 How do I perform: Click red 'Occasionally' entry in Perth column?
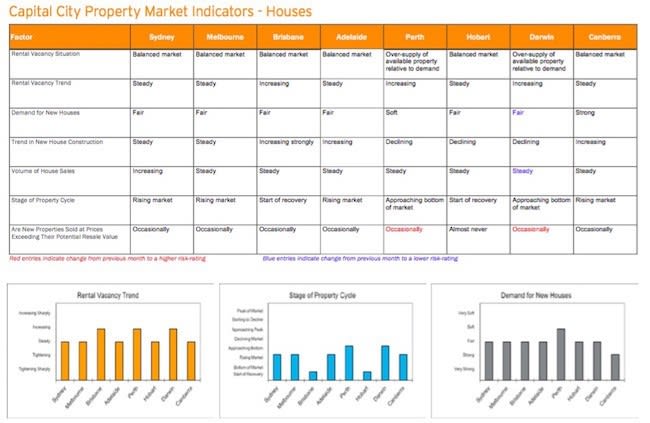click(x=406, y=229)
